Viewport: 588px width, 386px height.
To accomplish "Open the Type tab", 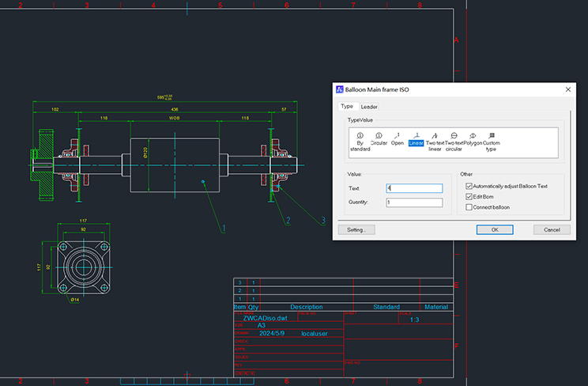I will click(x=346, y=106).
